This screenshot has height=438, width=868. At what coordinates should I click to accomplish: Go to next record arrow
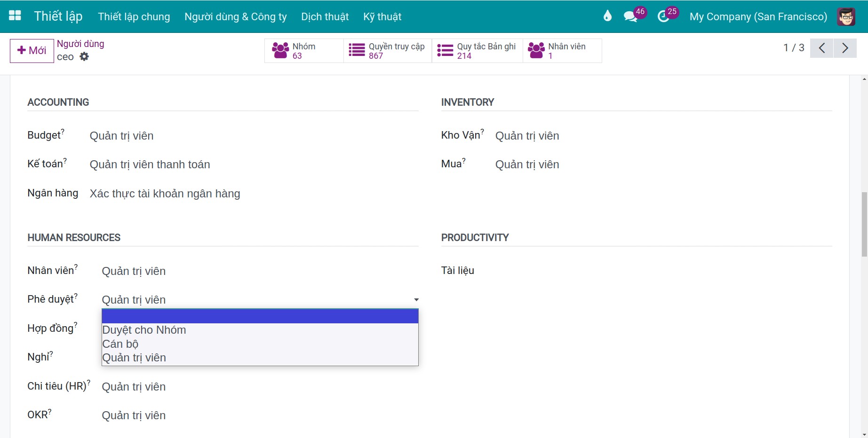coord(845,48)
